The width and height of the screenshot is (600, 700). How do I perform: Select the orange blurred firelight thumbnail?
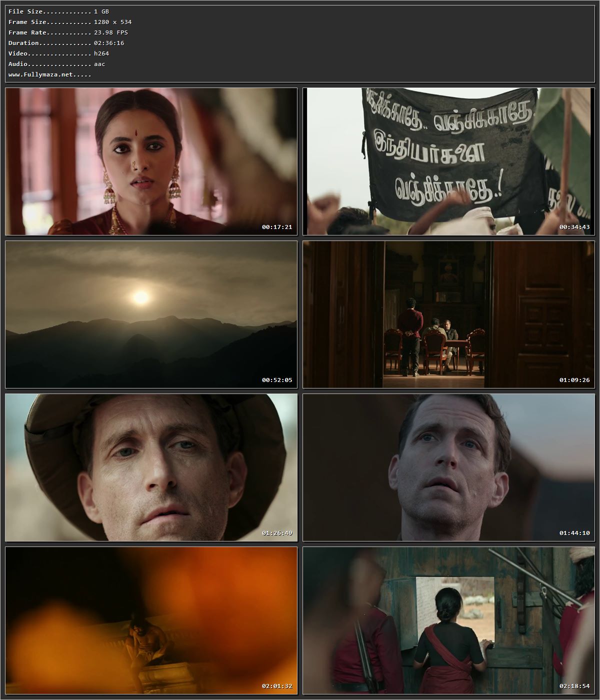click(x=151, y=620)
